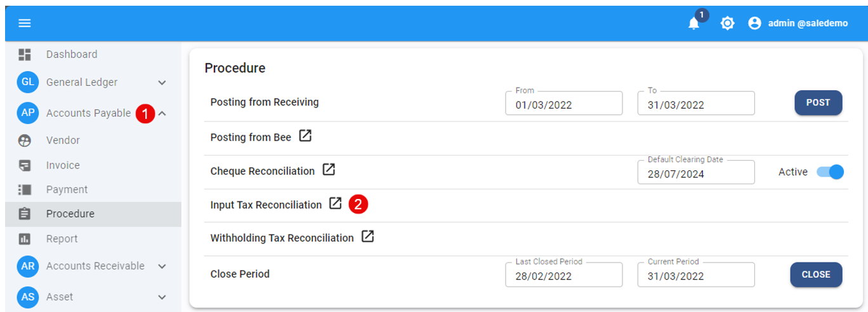This screenshot has height=312, width=868.
Task: Click the From date field
Action: tap(563, 105)
